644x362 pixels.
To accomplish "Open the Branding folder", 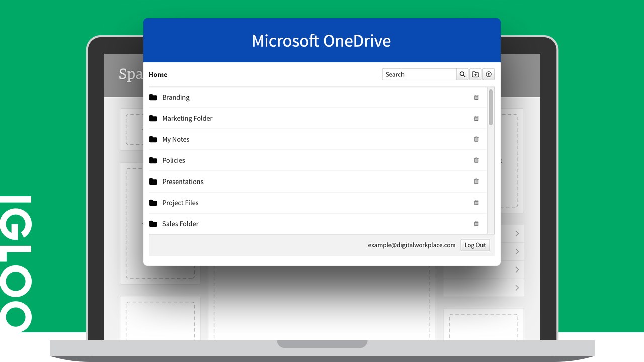I will point(176,97).
